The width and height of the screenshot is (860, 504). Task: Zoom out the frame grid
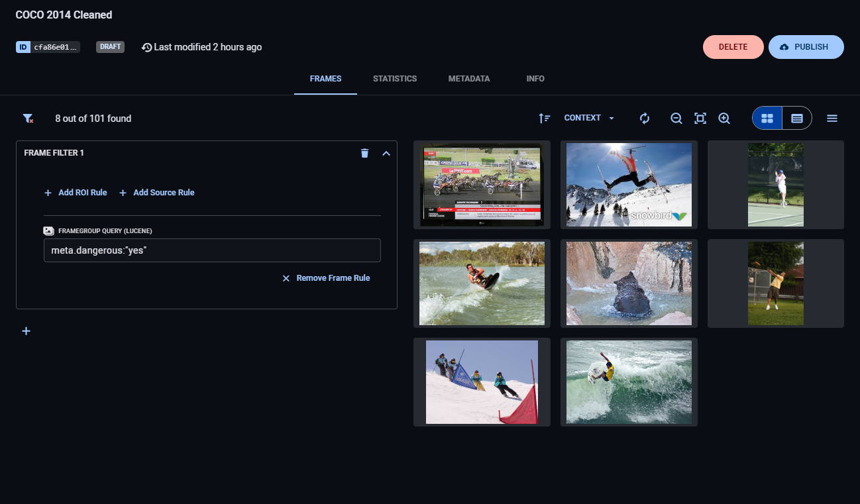(x=676, y=118)
